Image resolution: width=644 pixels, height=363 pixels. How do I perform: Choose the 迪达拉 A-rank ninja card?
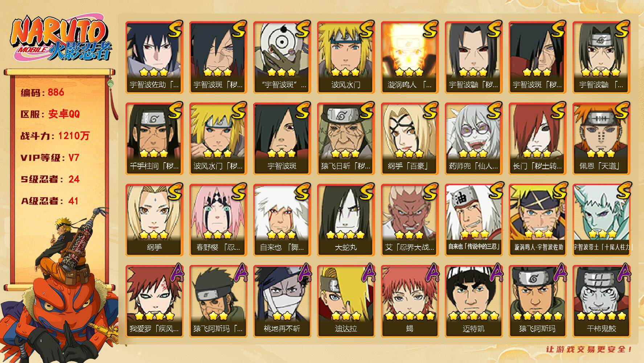[345, 301]
